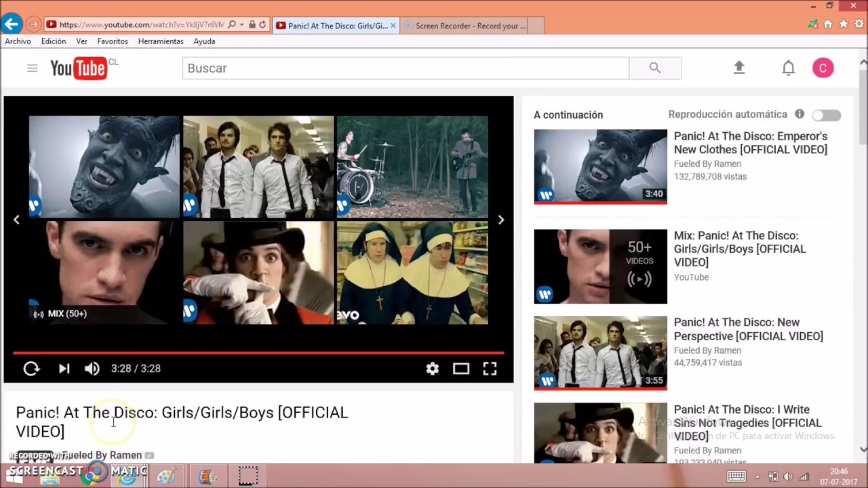Show more end-screen suggestions with the right arrow
Image resolution: width=868 pixels, height=488 pixels.
coord(500,220)
